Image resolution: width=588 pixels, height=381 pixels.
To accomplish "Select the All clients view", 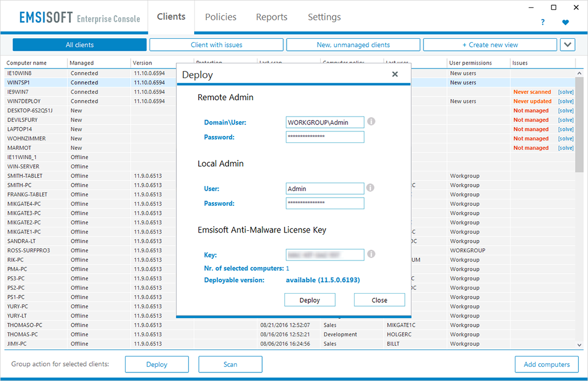I will click(79, 45).
